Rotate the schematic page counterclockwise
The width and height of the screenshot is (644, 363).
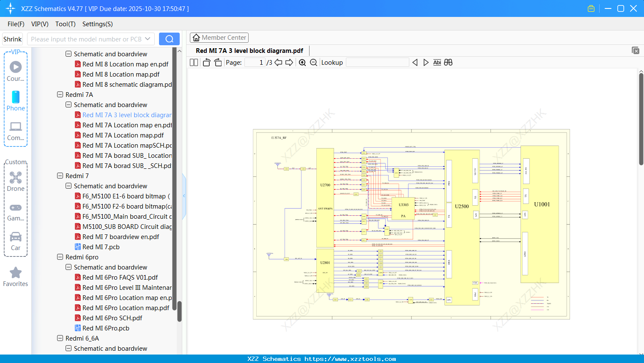(x=206, y=62)
